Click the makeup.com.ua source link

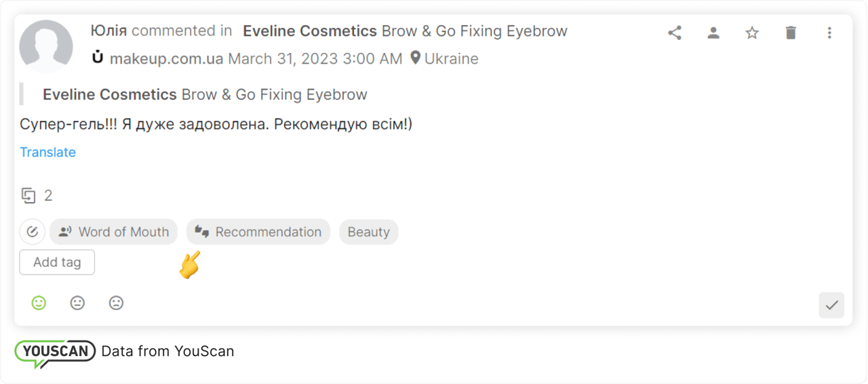pos(166,59)
